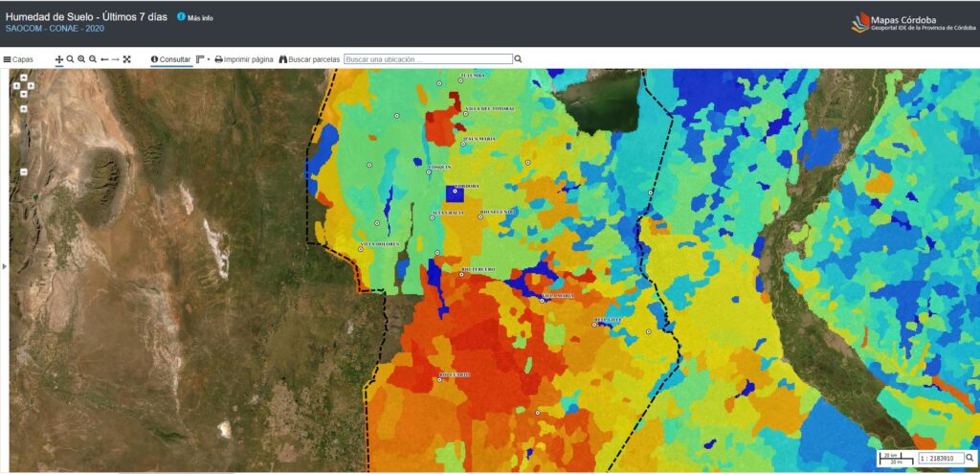Click Imprimir página button
This screenshot has height=474, width=980.
[x=243, y=59]
